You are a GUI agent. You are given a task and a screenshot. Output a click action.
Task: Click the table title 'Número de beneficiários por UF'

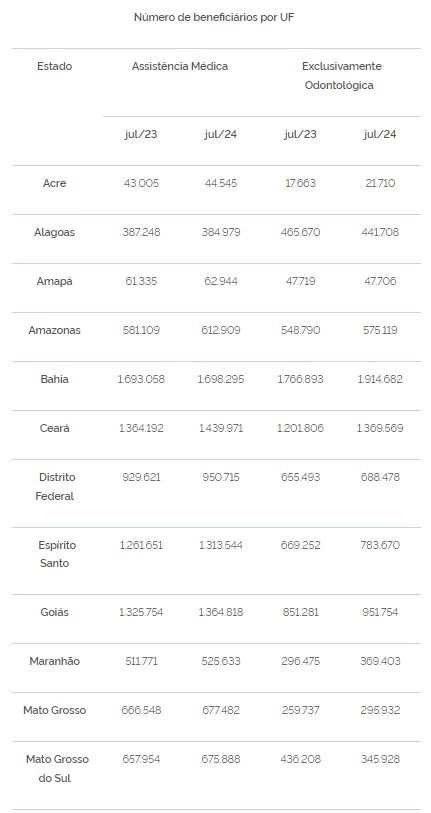click(215, 17)
